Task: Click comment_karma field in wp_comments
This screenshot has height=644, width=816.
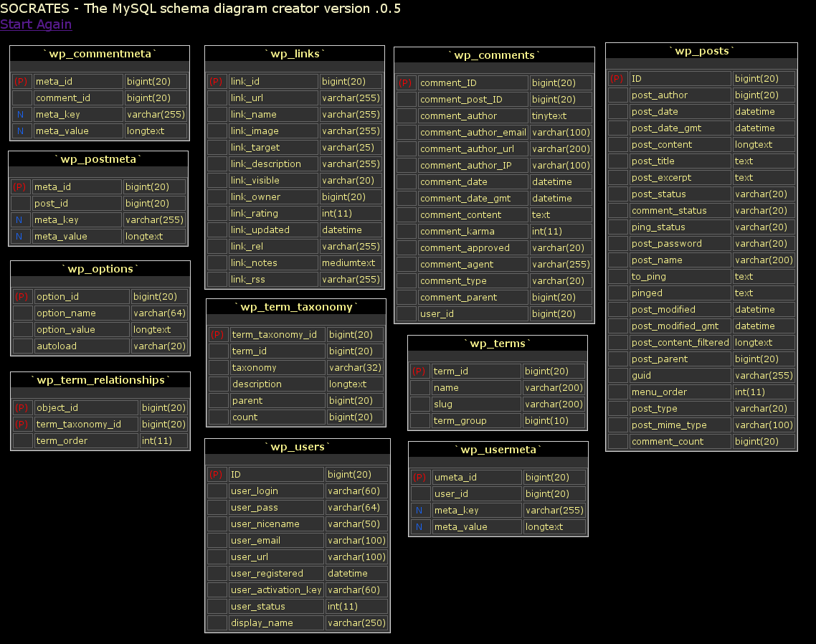Action: [x=473, y=231]
